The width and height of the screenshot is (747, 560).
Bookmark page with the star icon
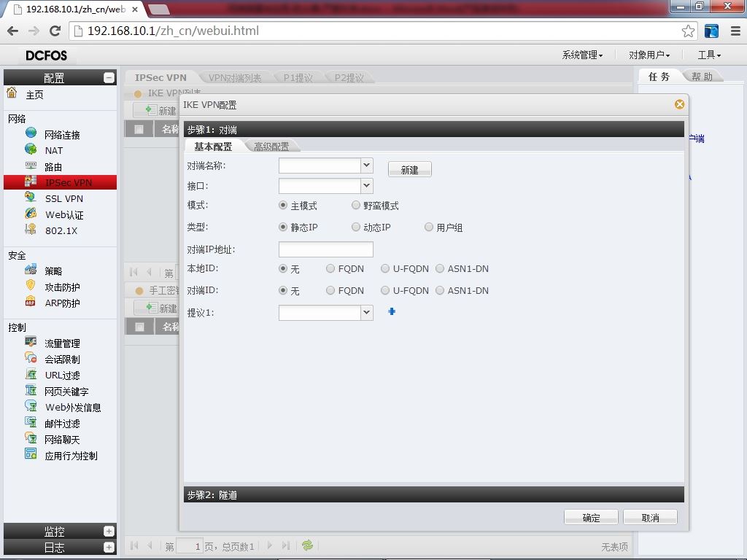[688, 31]
